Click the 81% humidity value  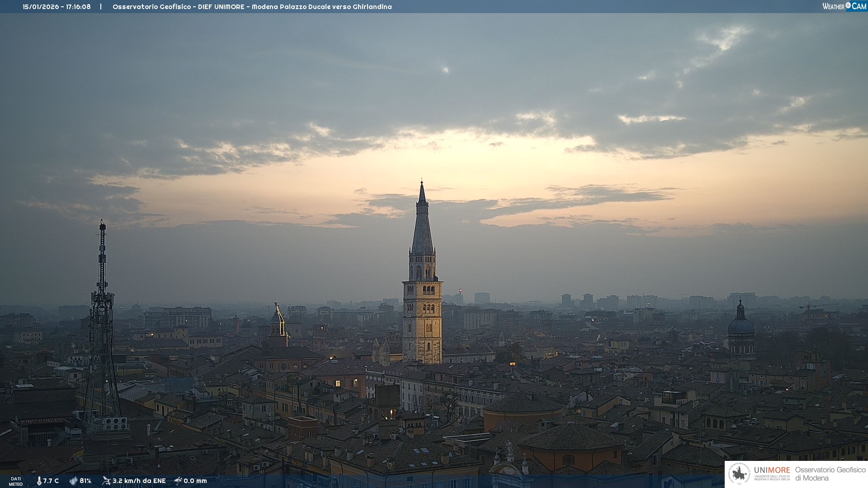[x=85, y=481]
